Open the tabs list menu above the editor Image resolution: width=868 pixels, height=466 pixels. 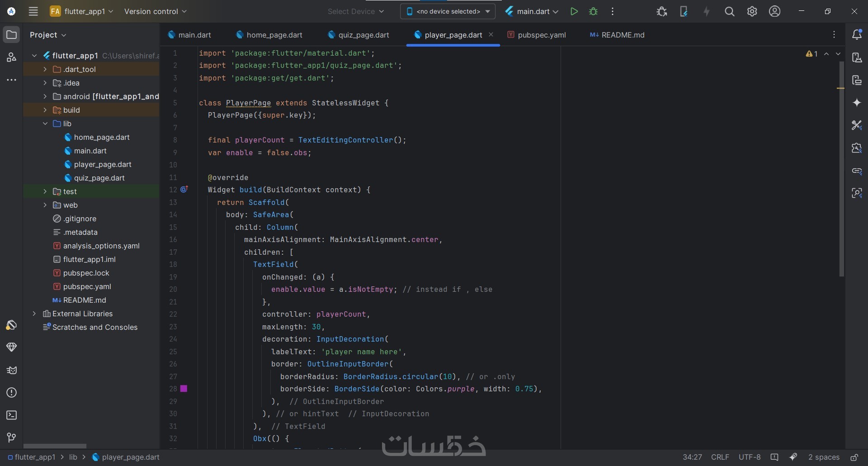(834, 35)
